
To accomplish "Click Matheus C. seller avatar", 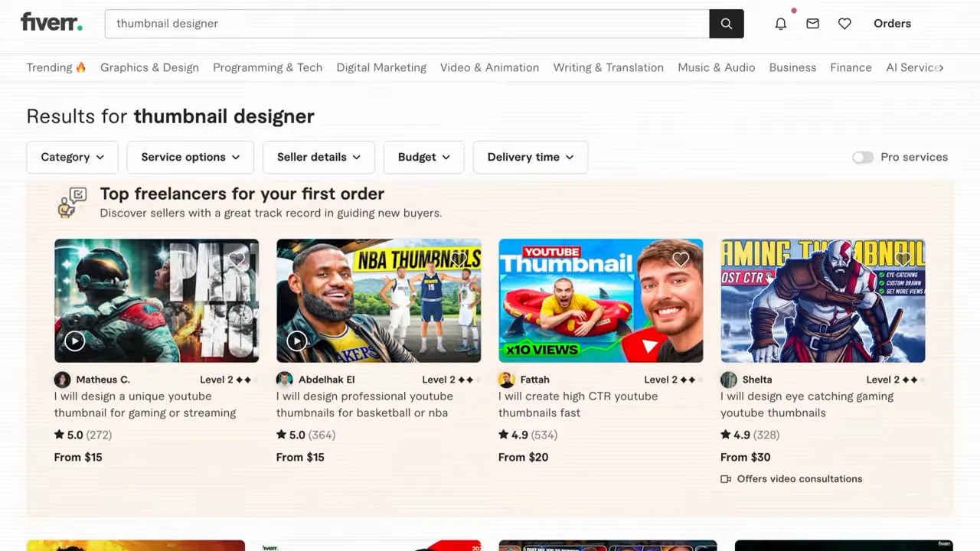I will tap(62, 380).
